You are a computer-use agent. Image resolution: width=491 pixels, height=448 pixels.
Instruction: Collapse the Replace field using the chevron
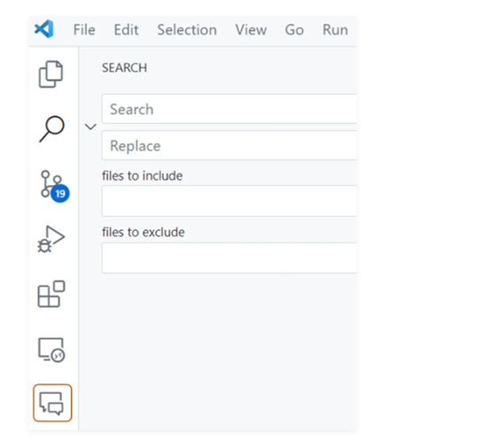click(x=90, y=127)
